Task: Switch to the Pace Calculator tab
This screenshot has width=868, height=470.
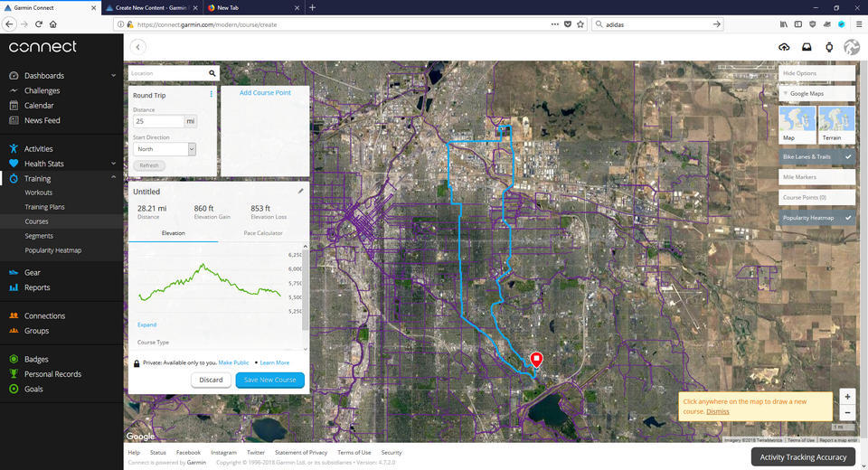Action: (263, 233)
